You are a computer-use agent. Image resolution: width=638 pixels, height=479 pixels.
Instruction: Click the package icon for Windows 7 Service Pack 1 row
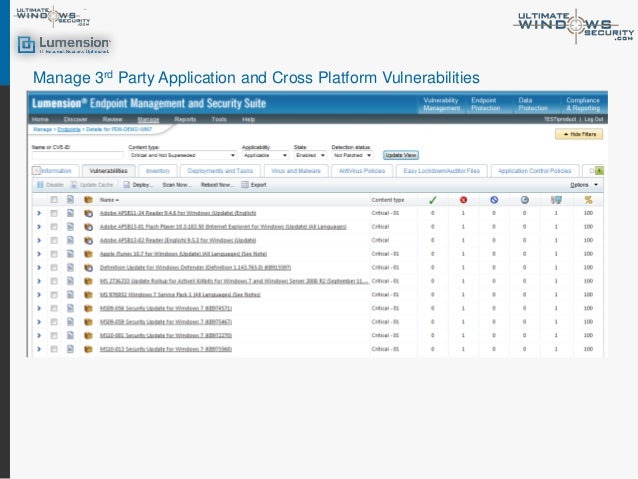[x=88, y=295]
